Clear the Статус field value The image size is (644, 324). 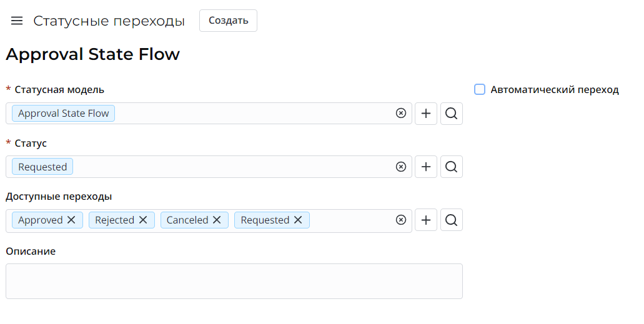[x=401, y=167]
